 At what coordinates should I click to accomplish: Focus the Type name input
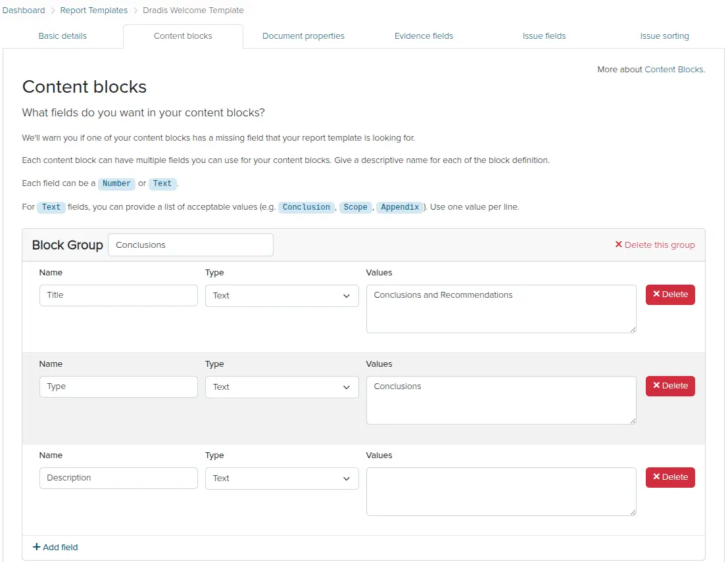click(118, 386)
